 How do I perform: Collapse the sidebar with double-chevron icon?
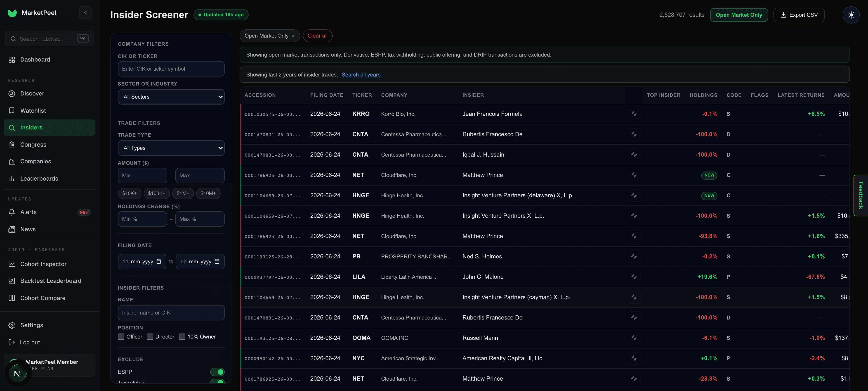(86, 12)
